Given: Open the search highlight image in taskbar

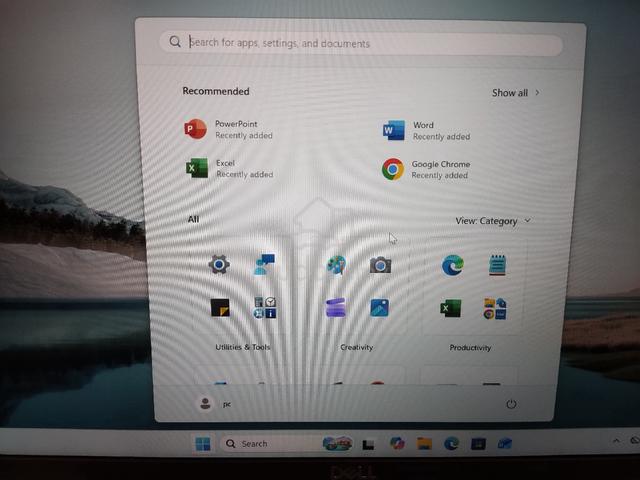Looking at the screenshot, I should [338, 443].
